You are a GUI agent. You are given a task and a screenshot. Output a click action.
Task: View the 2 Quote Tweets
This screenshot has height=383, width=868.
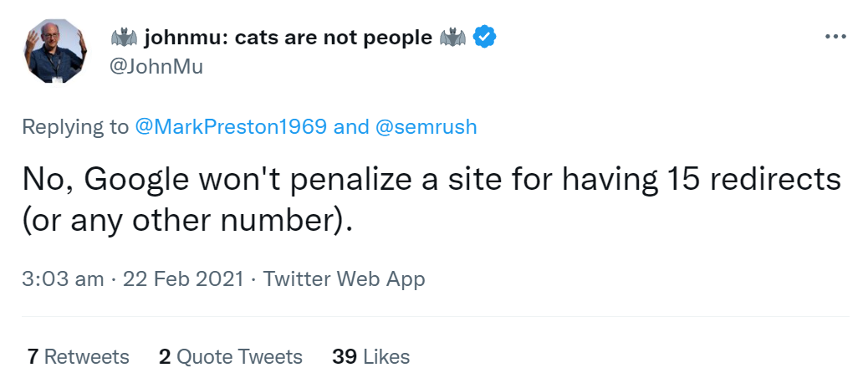(230, 357)
